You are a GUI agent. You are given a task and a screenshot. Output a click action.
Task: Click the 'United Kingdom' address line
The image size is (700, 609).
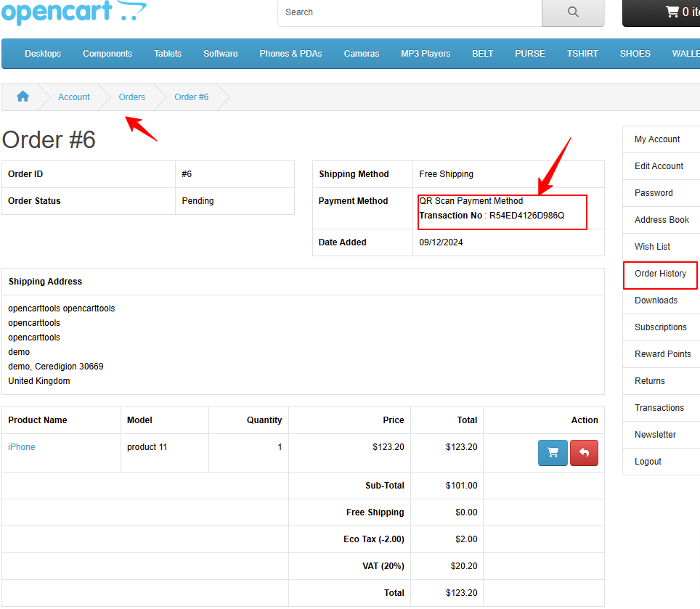(x=38, y=380)
